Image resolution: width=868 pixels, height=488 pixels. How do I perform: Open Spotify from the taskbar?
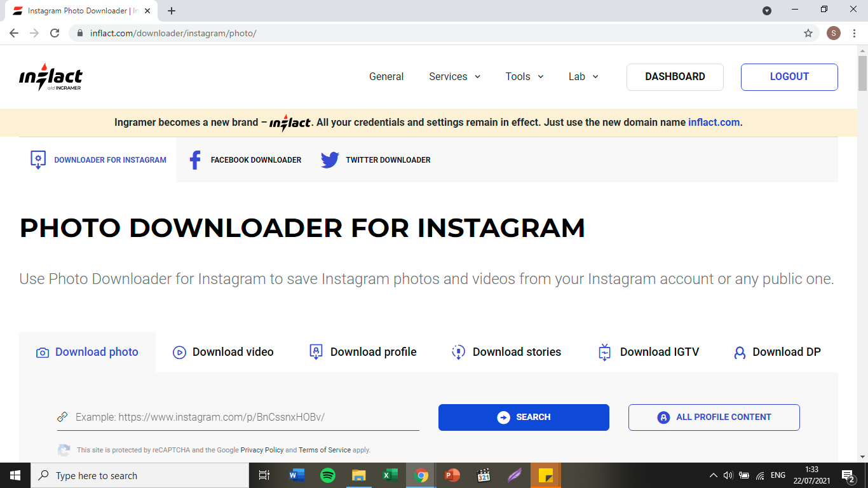[x=328, y=475]
